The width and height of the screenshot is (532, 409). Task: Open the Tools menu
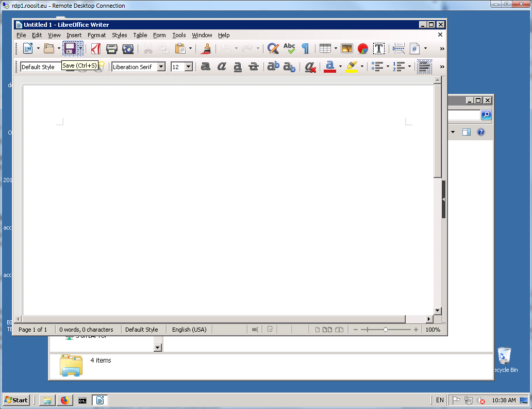click(179, 35)
